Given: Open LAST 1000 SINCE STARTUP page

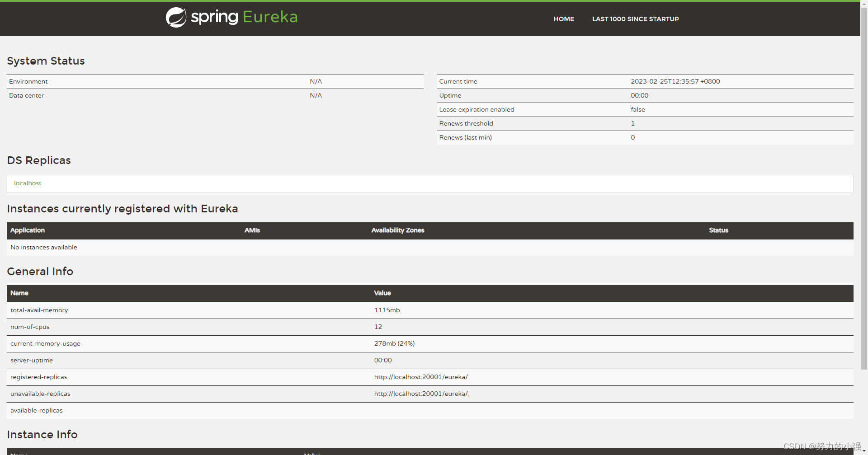Looking at the screenshot, I should click(635, 19).
